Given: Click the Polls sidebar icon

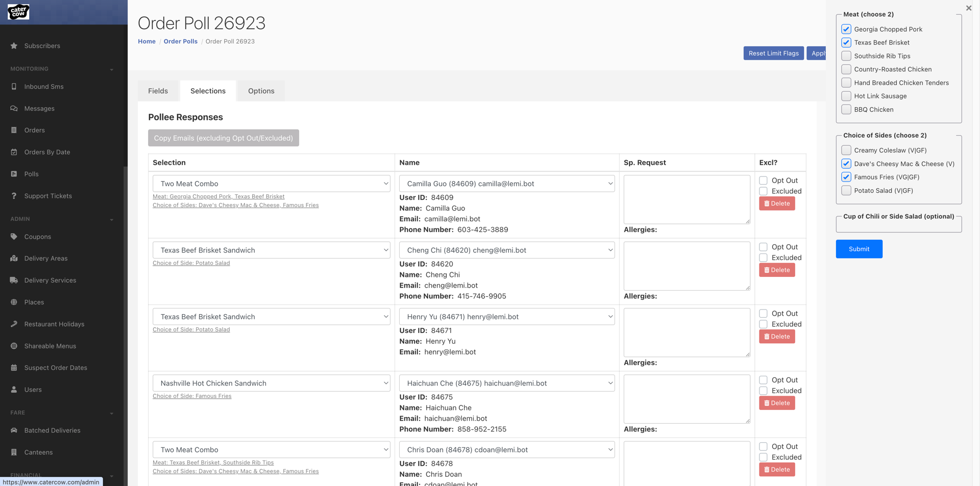Looking at the screenshot, I should coord(14,174).
